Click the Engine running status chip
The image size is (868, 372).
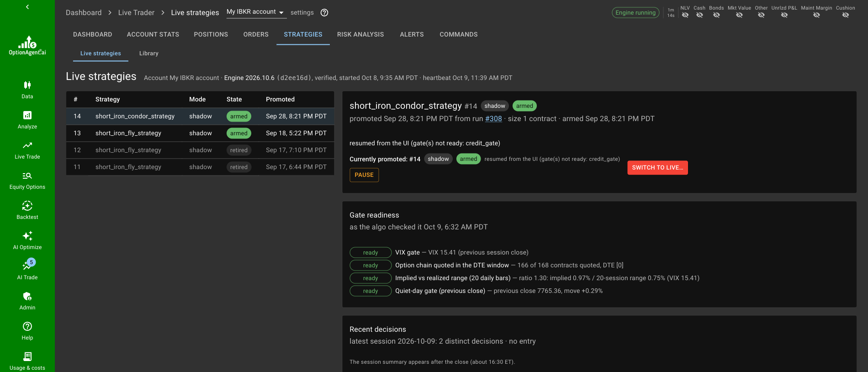point(635,13)
